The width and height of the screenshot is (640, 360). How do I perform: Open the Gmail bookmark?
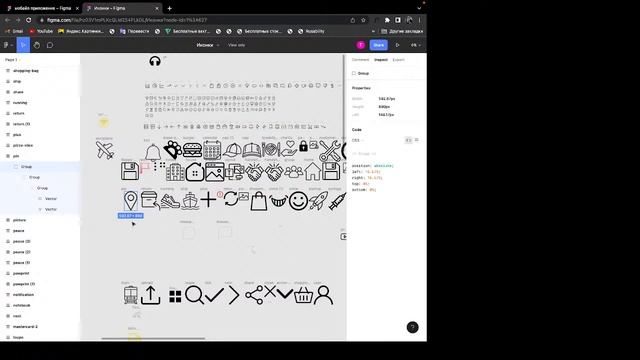[x=14, y=31]
